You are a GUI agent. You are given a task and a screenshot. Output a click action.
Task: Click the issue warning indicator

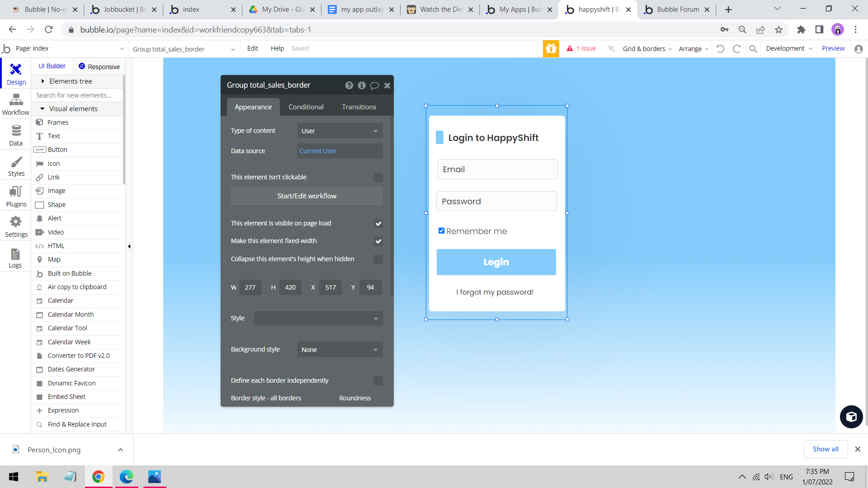coord(581,48)
